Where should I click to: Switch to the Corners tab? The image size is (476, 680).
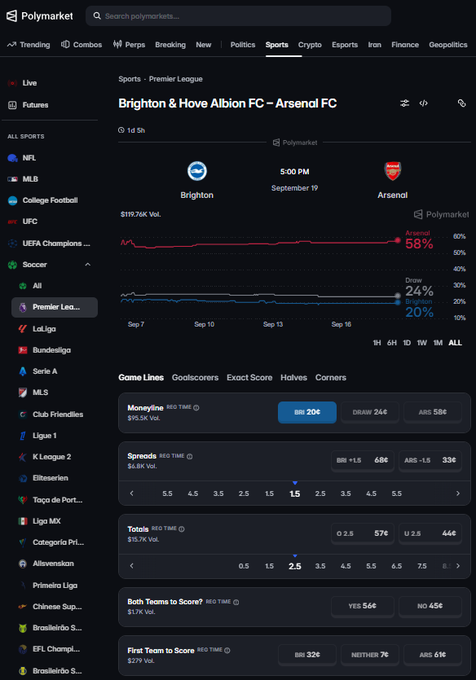click(x=331, y=377)
